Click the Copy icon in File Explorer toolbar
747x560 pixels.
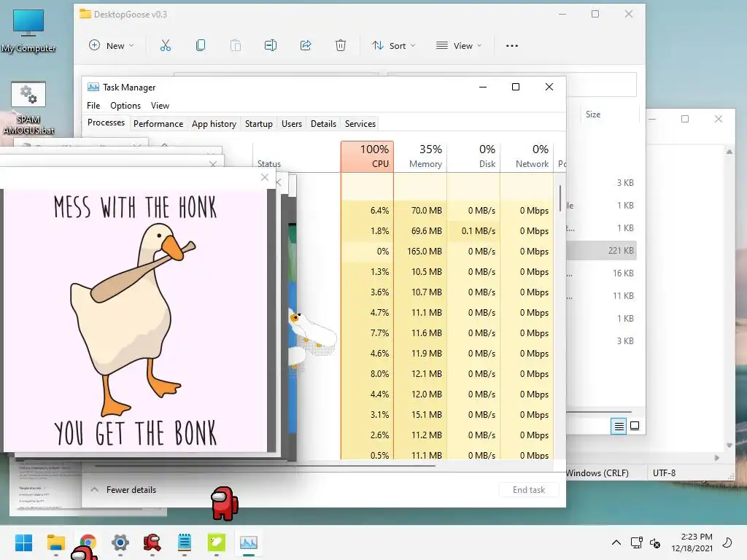[x=201, y=45]
